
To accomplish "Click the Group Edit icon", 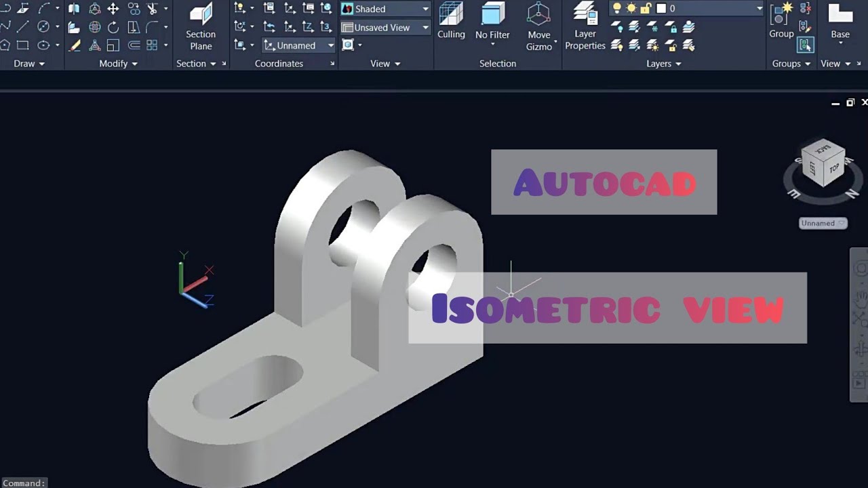I will [x=806, y=27].
